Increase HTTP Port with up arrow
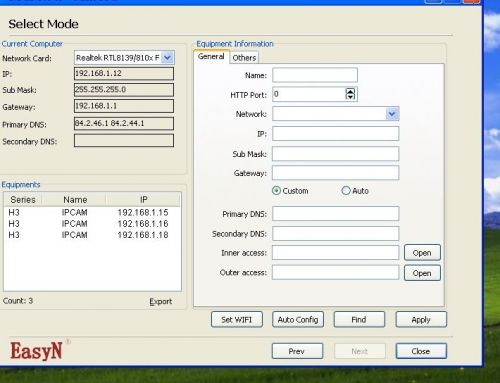Image resolution: width=500 pixels, height=383 pixels. coord(350,91)
